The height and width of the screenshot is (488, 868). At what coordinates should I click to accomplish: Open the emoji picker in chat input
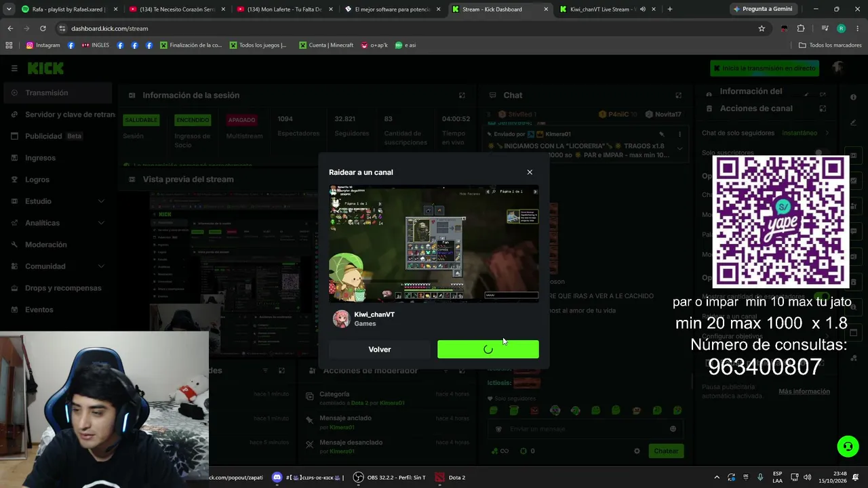coord(673,429)
